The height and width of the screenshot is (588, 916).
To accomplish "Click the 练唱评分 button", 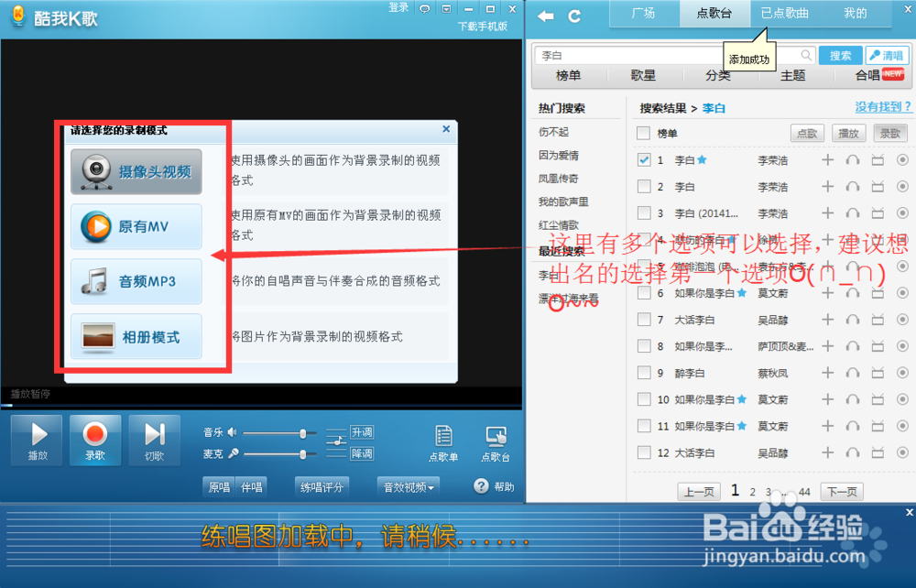I will (x=322, y=487).
